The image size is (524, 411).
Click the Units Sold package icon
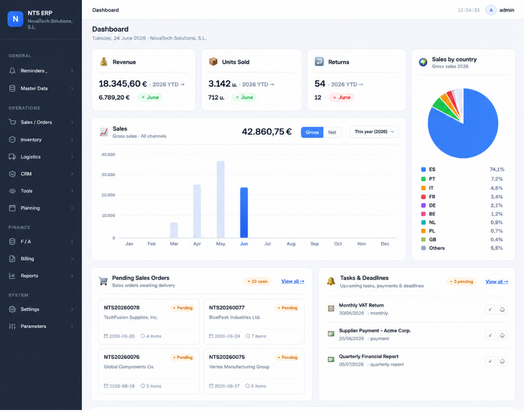[x=213, y=61]
